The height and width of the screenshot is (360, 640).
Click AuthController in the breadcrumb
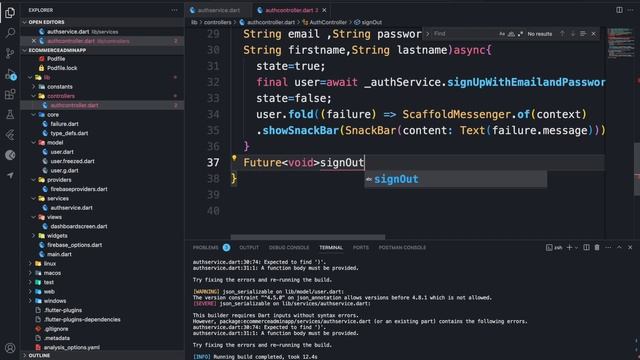click(328, 22)
